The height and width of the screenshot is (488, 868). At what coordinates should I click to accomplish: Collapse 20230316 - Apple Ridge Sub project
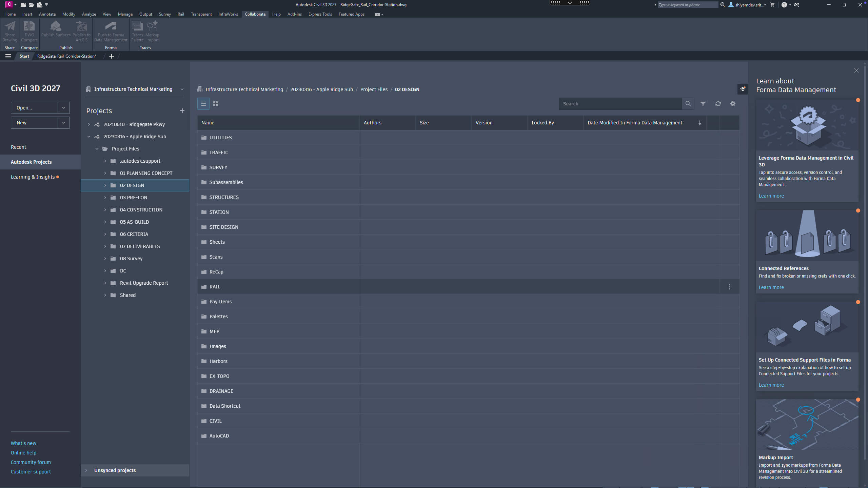tap(89, 137)
